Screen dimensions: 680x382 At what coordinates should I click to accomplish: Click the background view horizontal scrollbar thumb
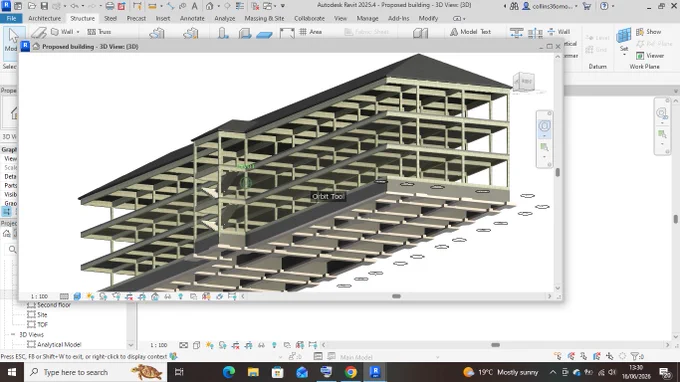coord(495,345)
